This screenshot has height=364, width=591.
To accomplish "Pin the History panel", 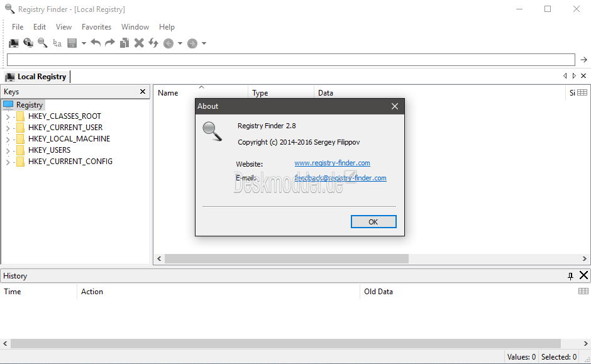I will 570,276.
